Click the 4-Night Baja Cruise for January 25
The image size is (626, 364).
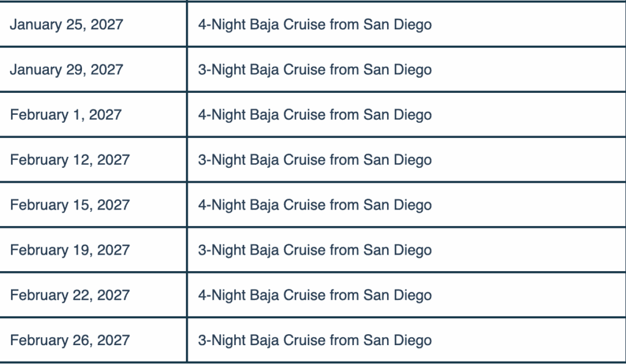point(314,25)
